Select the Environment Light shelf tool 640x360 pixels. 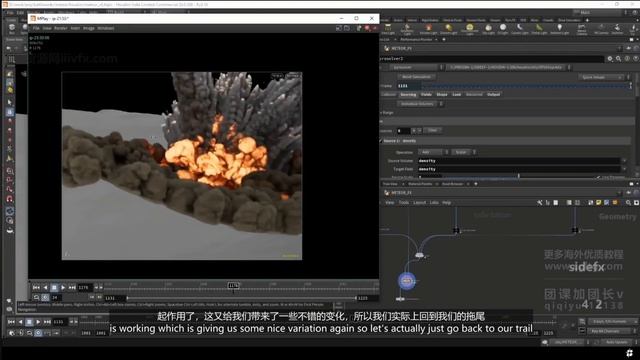point(470,29)
